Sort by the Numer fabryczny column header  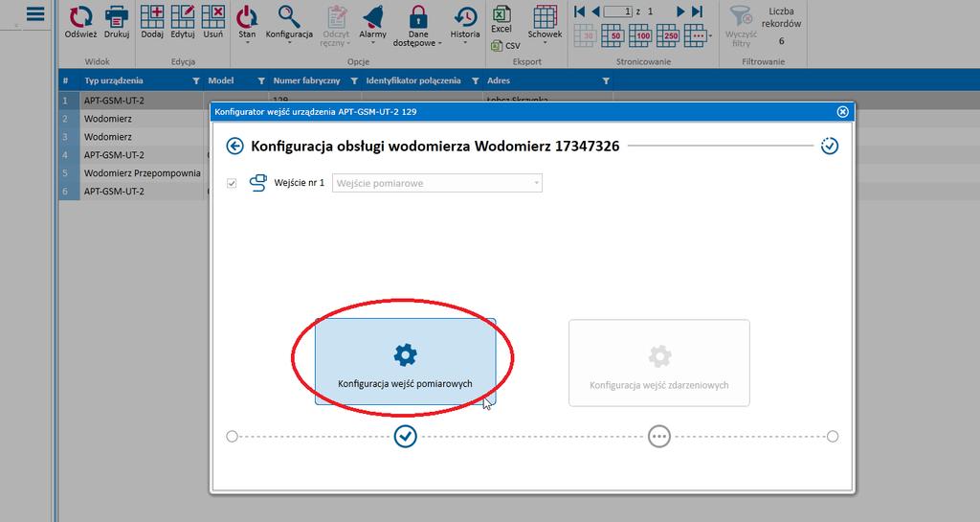[306, 80]
